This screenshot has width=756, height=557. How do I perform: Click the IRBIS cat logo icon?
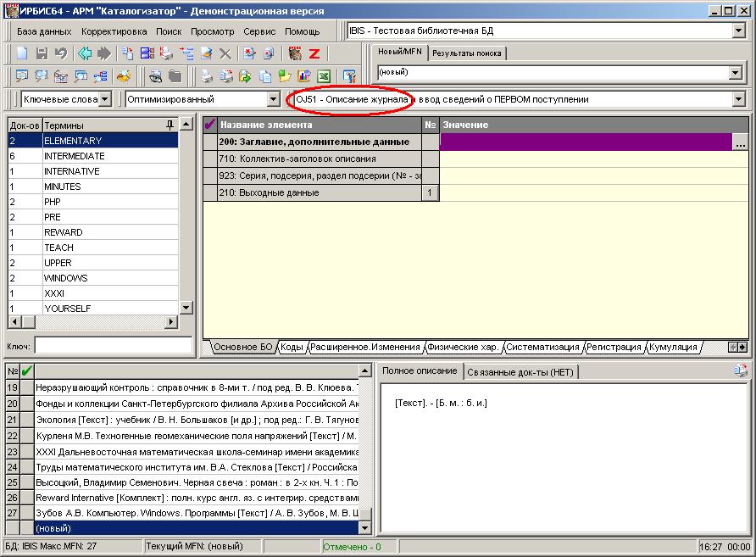295,53
